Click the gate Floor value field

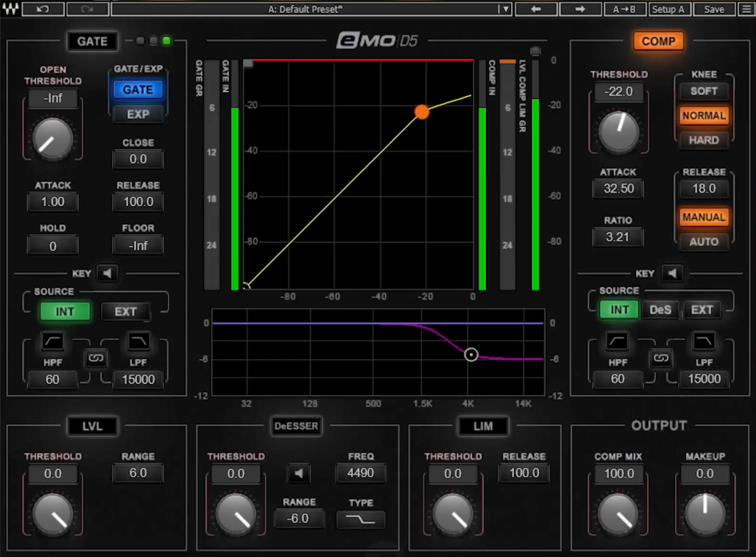point(138,245)
